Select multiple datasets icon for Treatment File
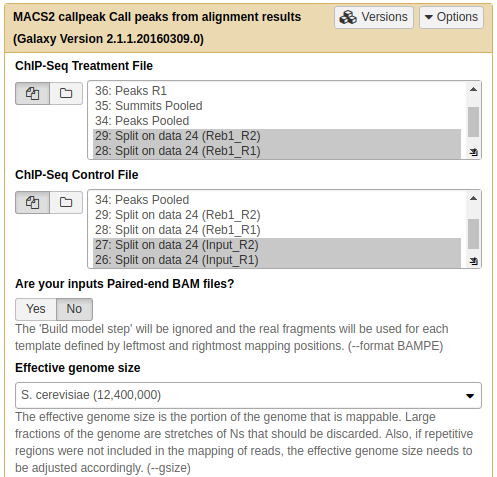 [32, 93]
